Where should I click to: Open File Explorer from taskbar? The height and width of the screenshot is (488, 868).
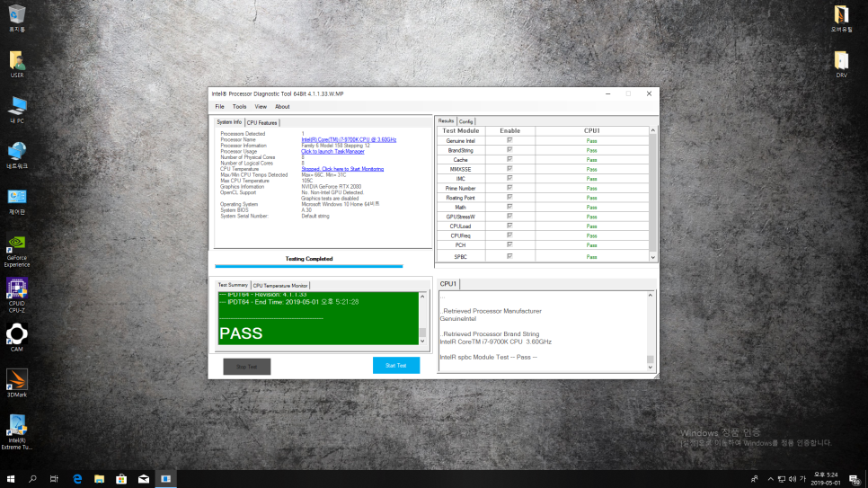99,479
